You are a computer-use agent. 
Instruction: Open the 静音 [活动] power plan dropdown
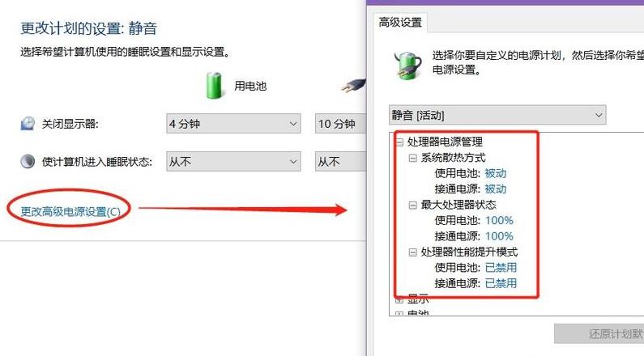click(x=497, y=115)
